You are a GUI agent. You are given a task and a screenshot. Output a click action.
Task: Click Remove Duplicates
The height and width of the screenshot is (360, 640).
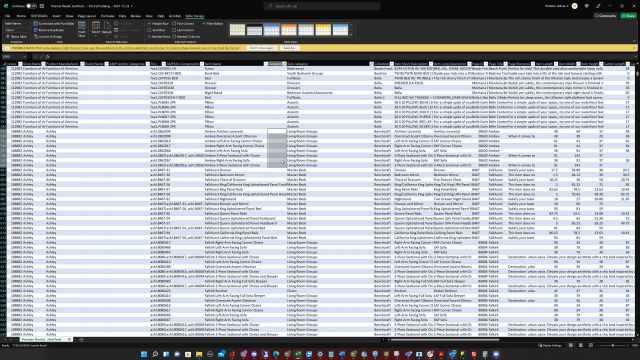(49, 30)
